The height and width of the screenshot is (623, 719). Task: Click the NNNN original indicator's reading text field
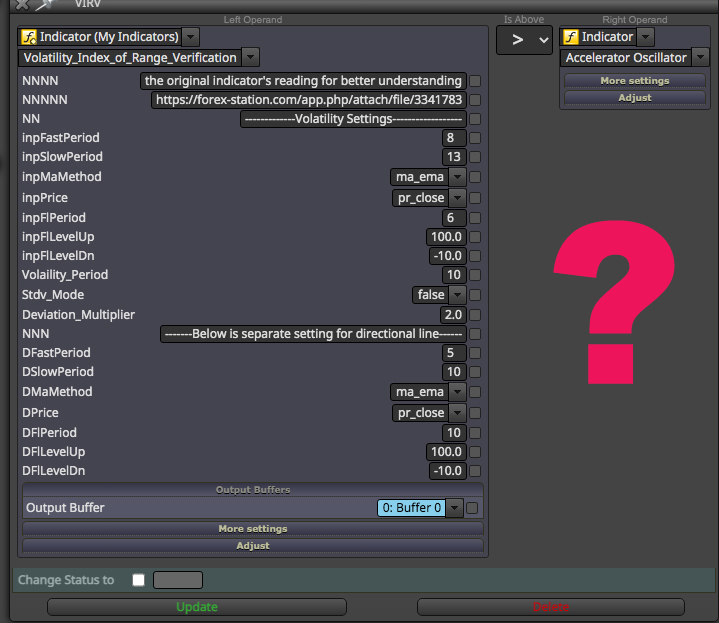tap(303, 81)
